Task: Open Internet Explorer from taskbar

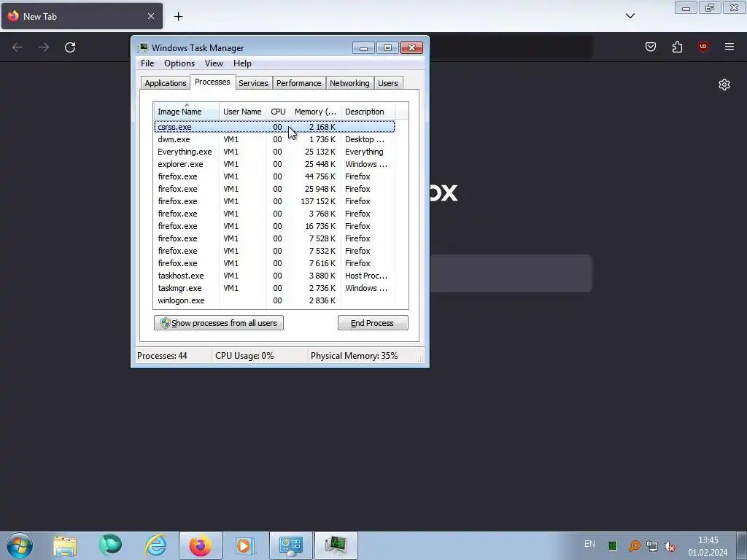Action: [156, 545]
